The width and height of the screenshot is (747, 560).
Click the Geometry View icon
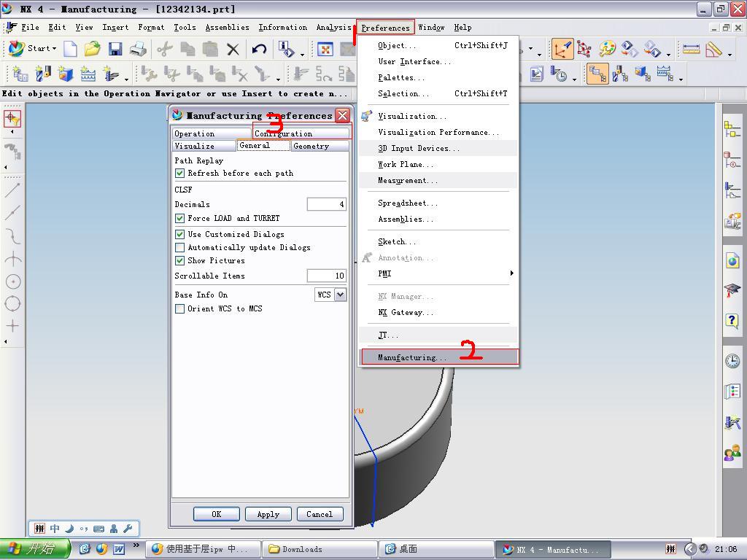642,74
